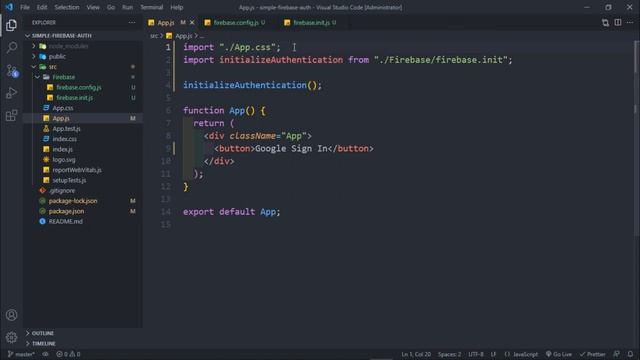
Task: Expand the OUTLINE section
Action: [x=83, y=333]
